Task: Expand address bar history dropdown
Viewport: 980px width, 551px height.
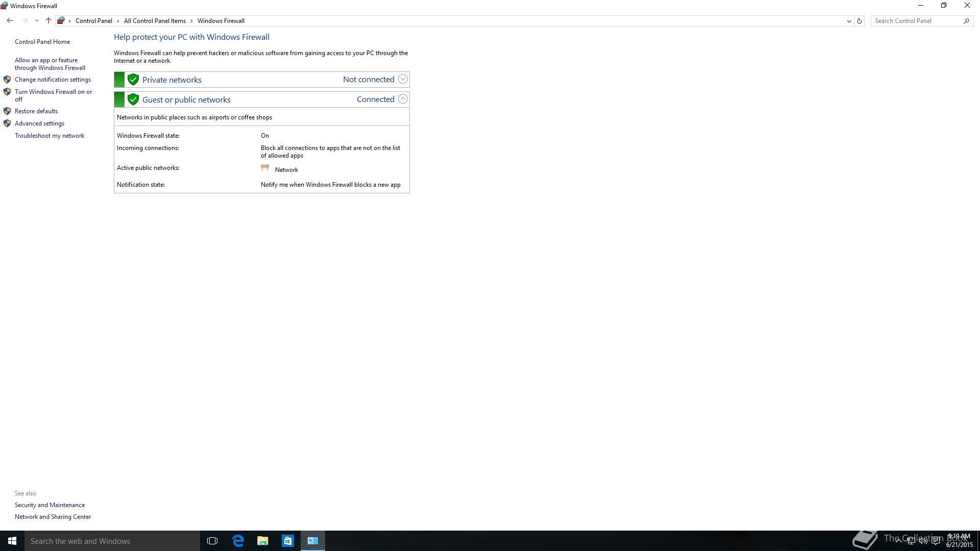Action: 849,21
